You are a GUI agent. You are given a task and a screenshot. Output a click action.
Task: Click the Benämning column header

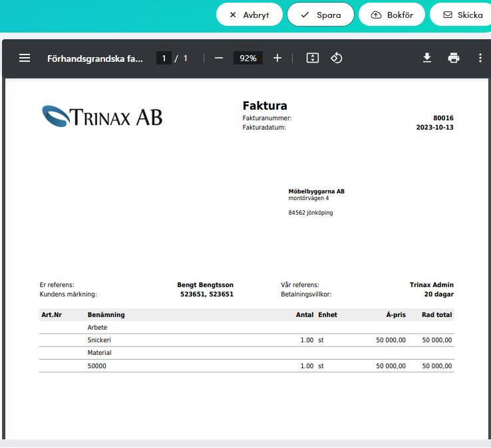tap(106, 315)
